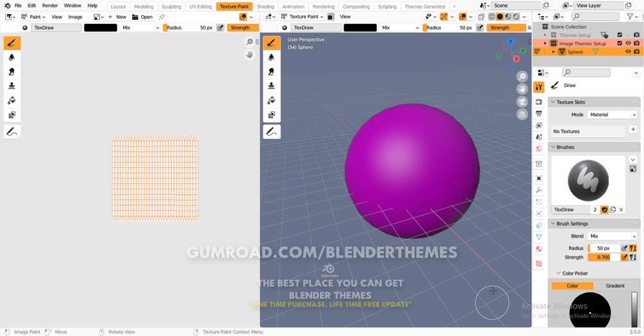Open the Output properties tab
Viewport: 644px width, 336px height.
click(539, 113)
